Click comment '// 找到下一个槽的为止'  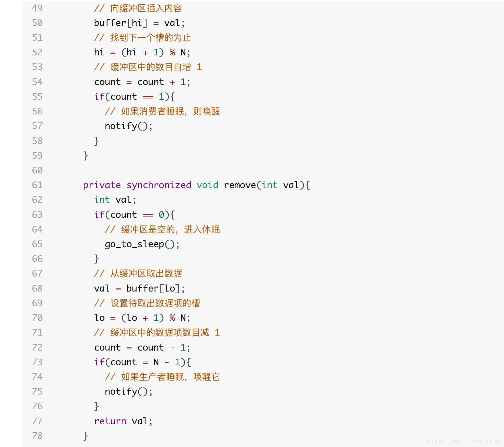coord(142,37)
